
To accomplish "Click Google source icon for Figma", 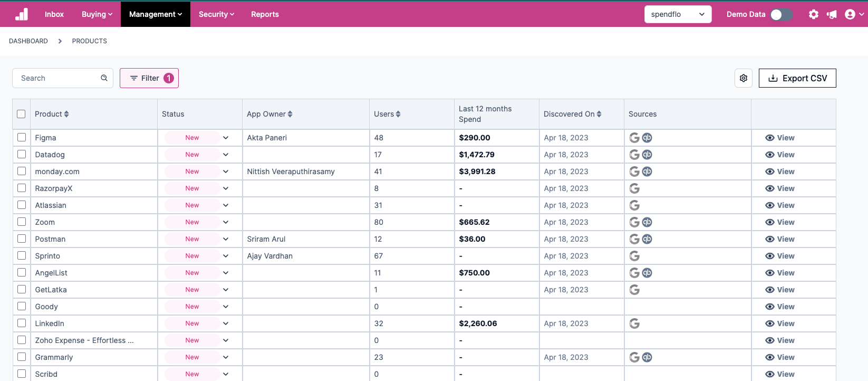I will [634, 138].
